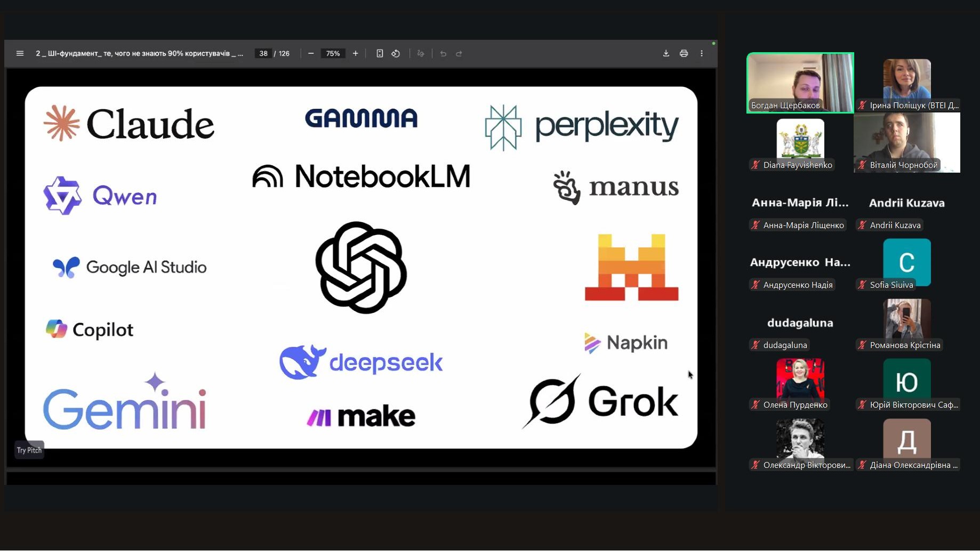The width and height of the screenshot is (980, 551).
Task: Click muted mic icon beside Andrii Kuzava
Action: tap(862, 225)
